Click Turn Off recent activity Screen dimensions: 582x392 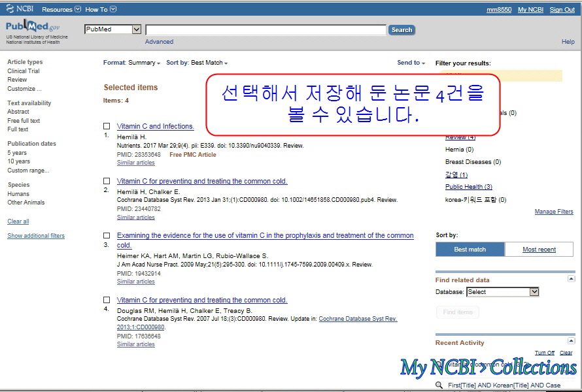[545, 353]
